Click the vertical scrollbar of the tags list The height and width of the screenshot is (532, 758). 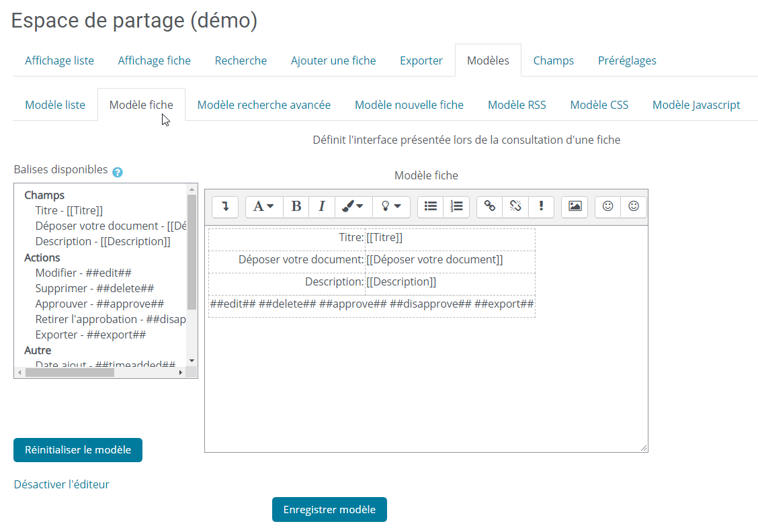click(x=192, y=252)
